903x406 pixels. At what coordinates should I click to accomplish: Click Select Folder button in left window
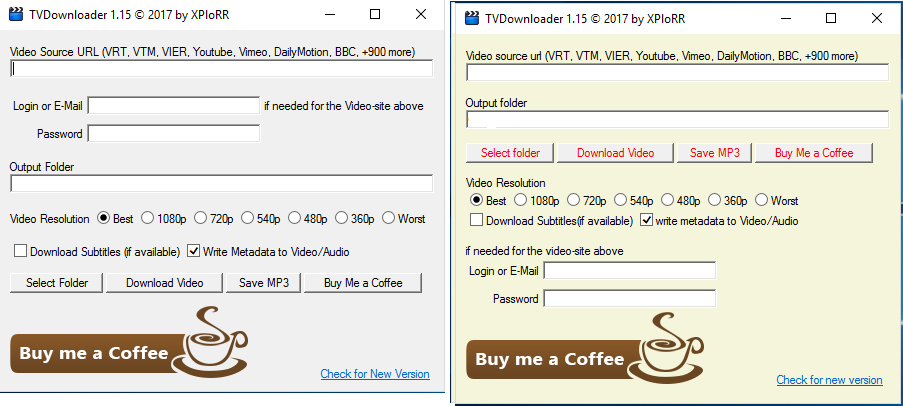pyautogui.click(x=56, y=283)
